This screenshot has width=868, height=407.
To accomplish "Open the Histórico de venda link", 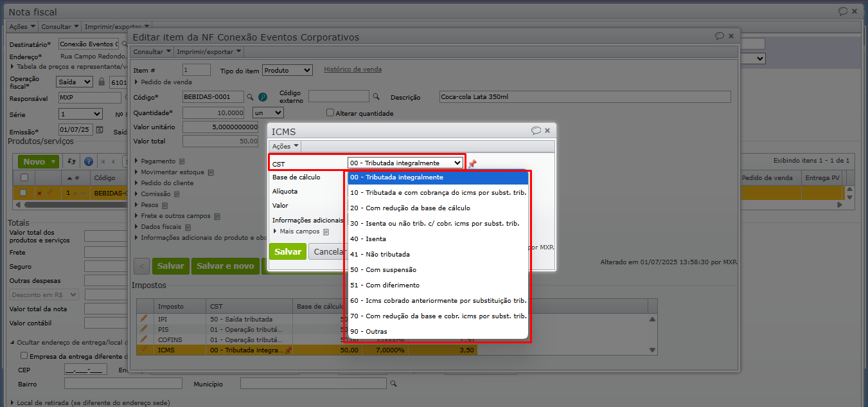I will point(353,69).
